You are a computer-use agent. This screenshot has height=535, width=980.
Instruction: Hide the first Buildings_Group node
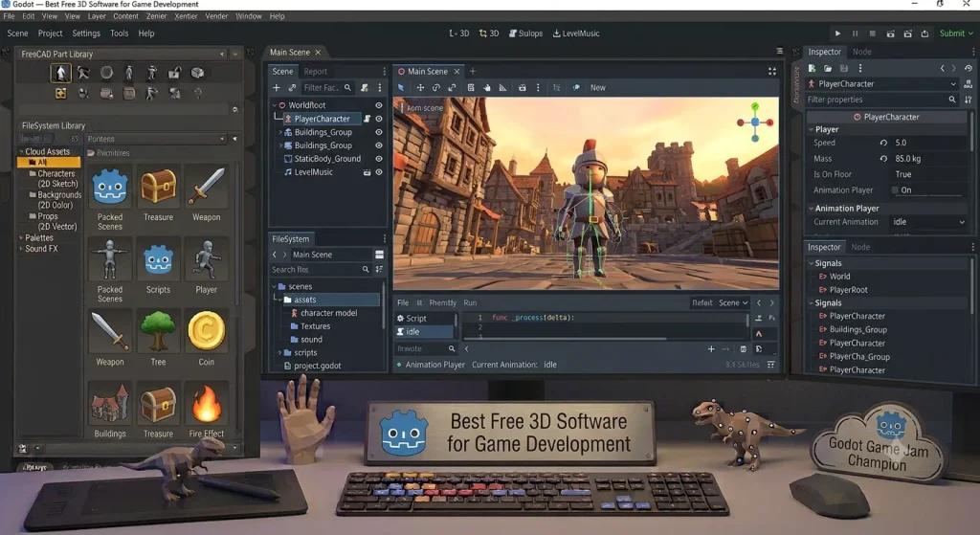379,132
